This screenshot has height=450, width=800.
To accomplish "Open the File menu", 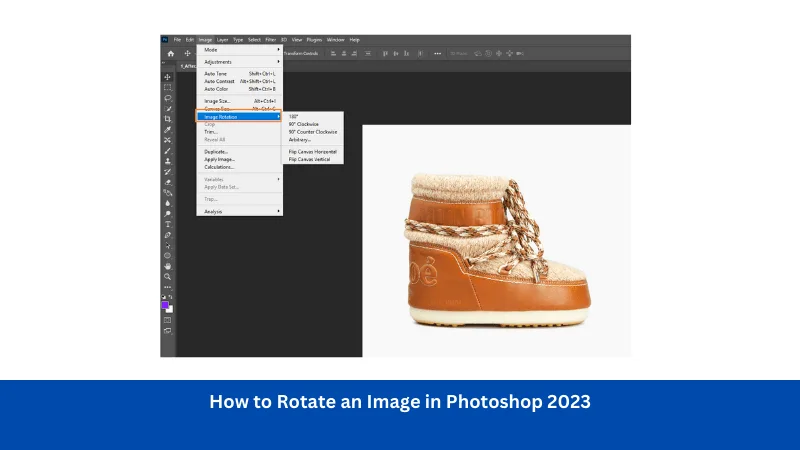I will click(x=177, y=40).
